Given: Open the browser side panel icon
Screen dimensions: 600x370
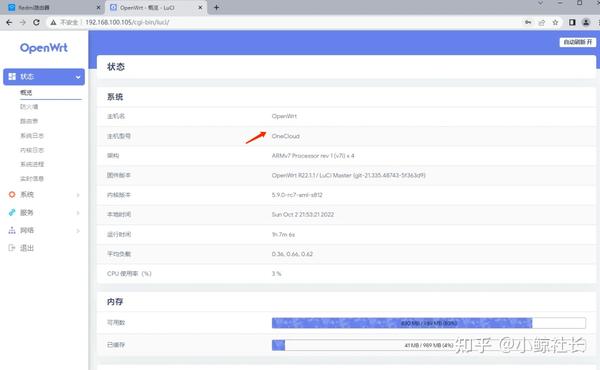Looking at the screenshot, I should [572, 23].
